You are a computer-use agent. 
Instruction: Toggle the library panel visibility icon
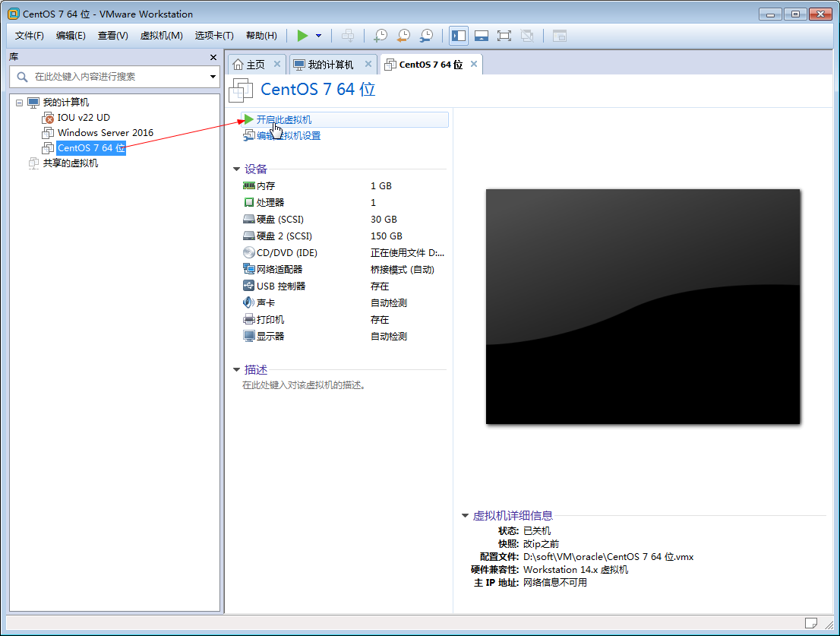tap(458, 35)
